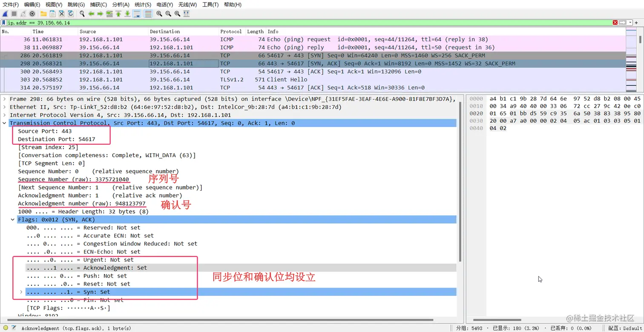The width and height of the screenshot is (644, 332).
Task: Open expert information from status bar circle
Action: 6,328
